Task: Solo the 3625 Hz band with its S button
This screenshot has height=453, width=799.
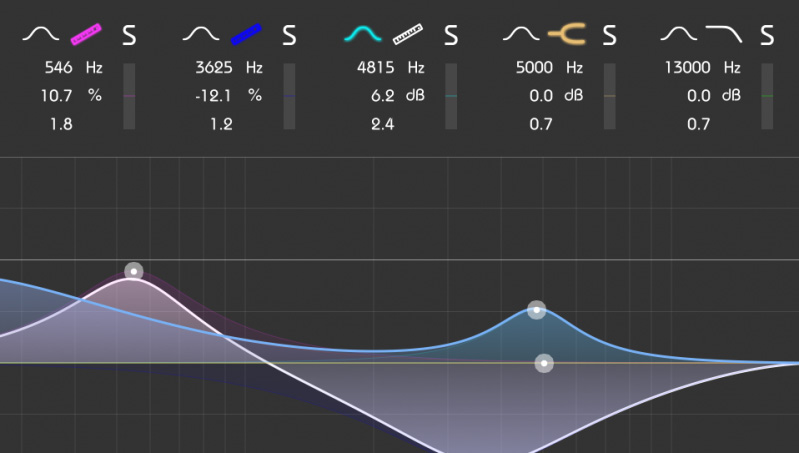Action: [289, 35]
